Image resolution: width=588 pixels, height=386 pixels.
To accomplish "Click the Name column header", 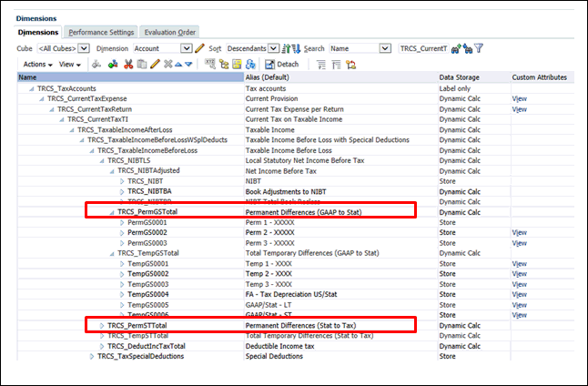I will [130, 77].
